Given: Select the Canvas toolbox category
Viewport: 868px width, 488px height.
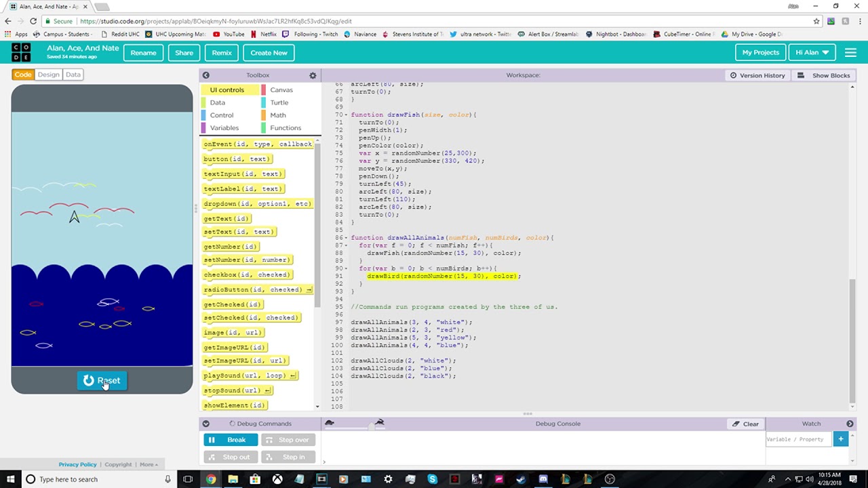Looking at the screenshot, I should [x=281, y=90].
